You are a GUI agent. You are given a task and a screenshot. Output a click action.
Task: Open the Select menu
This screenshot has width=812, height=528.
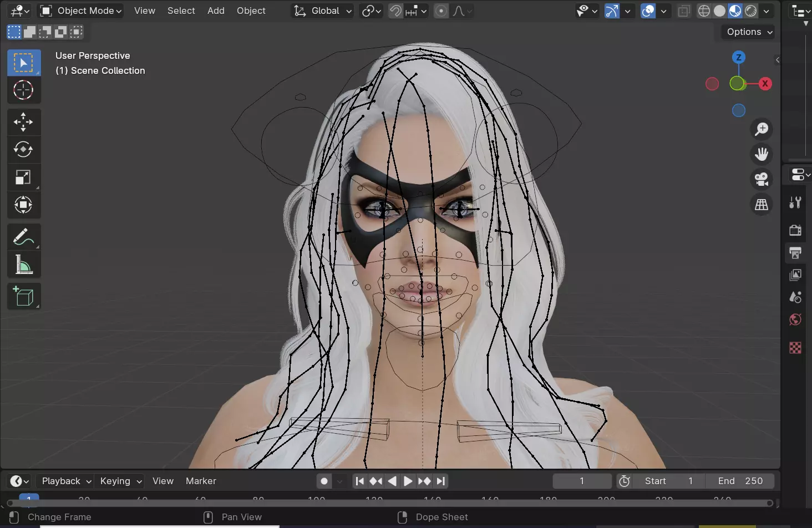(181, 11)
